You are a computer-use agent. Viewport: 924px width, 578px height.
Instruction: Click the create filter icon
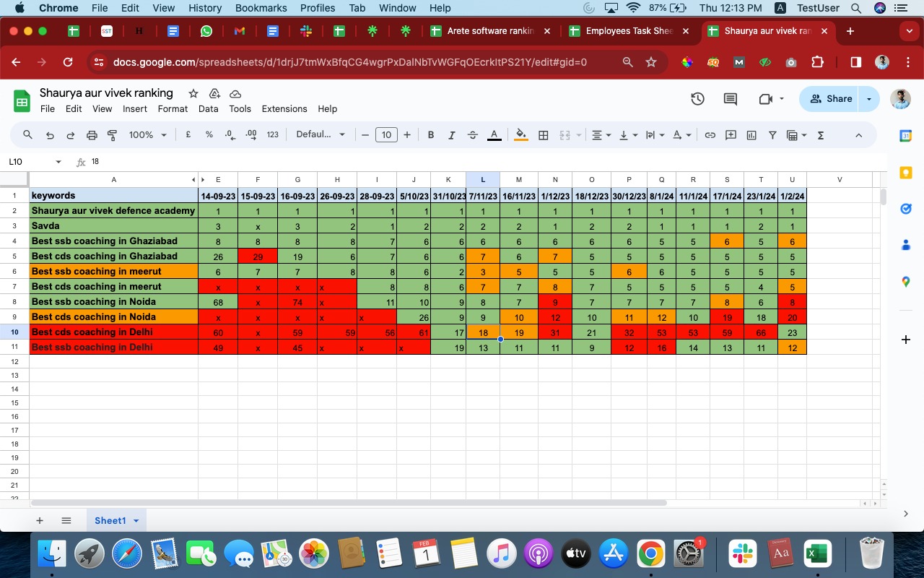coord(772,135)
